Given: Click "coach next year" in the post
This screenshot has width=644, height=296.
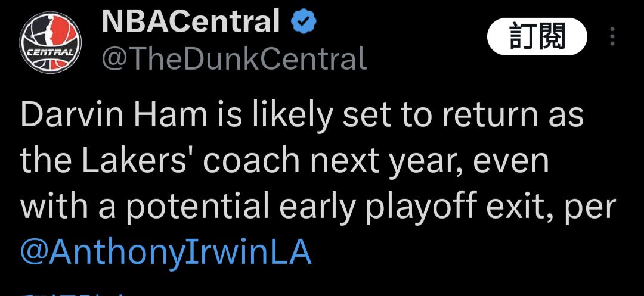Looking at the screenshot, I should (333, 163).
